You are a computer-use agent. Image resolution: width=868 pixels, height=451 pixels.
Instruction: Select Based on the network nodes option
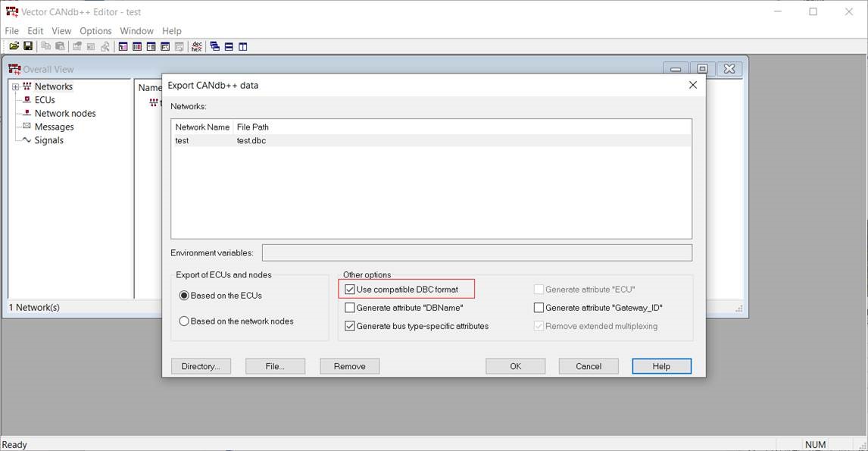pyautogui.click(x=184, y=321)
